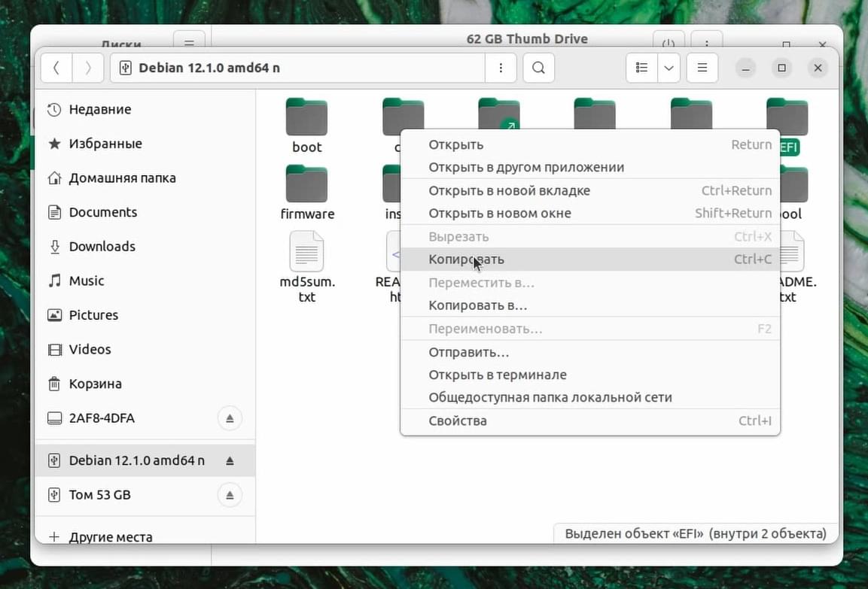The height and width of the screenshot is (589, 868).
Task: Eject the Том 53 GB volume
Action: [230, 495]
